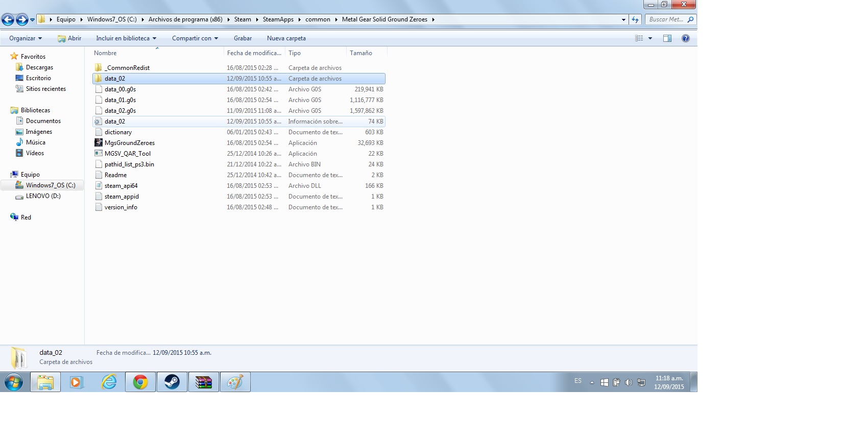Viewport: 868px width, 438px height.
Task: Open Windows Media Player from the taskbar
Action: (x=77, y=382)
